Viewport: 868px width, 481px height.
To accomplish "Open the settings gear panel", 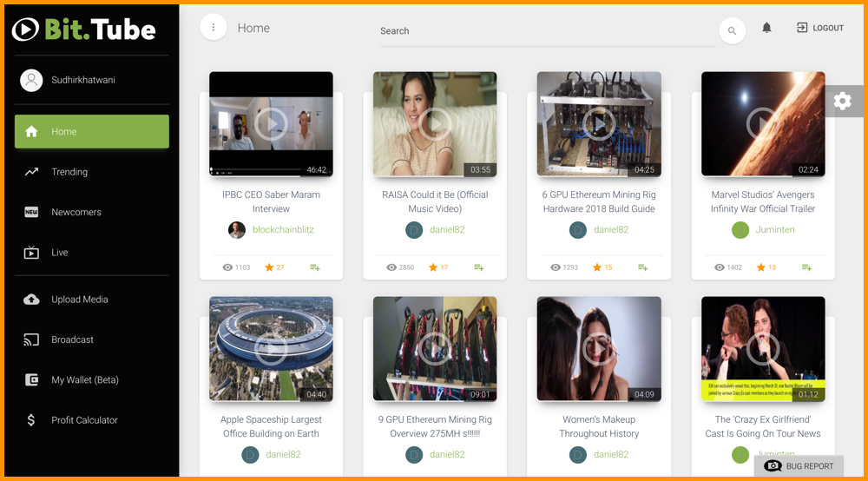I will [x=843, y=101].
